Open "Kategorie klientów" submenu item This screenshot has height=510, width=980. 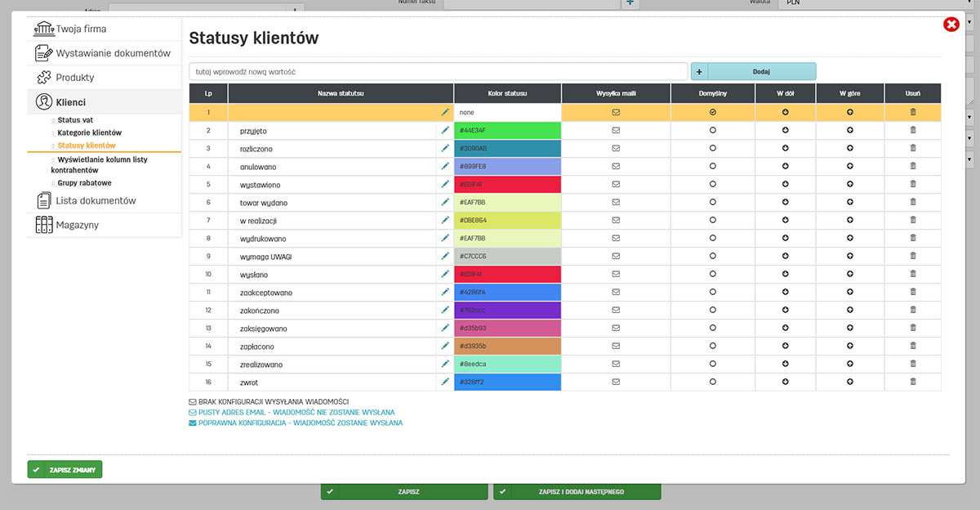click(89, 132)
